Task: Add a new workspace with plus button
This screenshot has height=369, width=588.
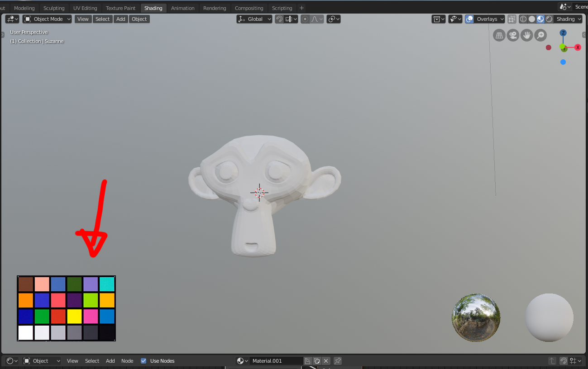Action: (x=301, y=8)
